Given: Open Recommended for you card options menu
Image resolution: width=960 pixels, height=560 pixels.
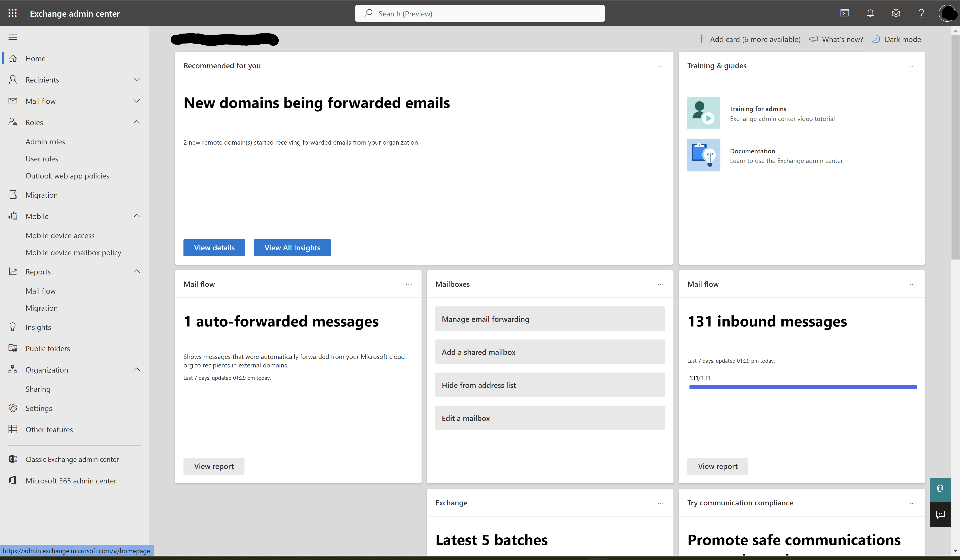Looking at the screenshot, I should 660,66.
